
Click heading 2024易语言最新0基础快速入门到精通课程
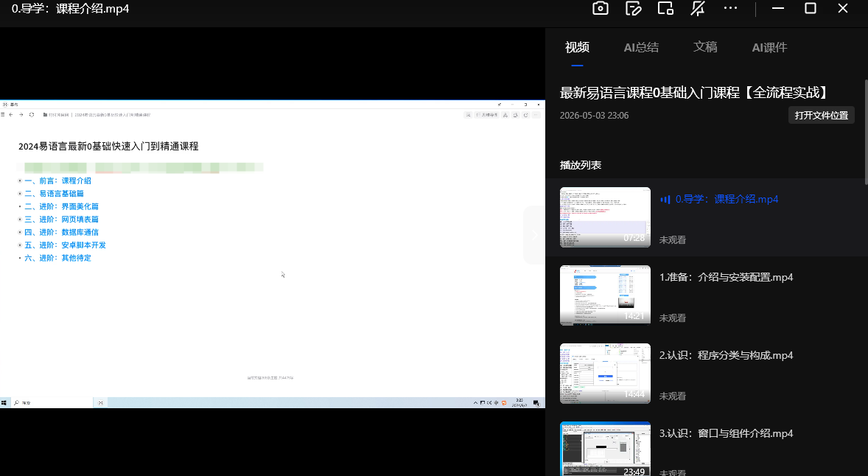pos(108,147)
